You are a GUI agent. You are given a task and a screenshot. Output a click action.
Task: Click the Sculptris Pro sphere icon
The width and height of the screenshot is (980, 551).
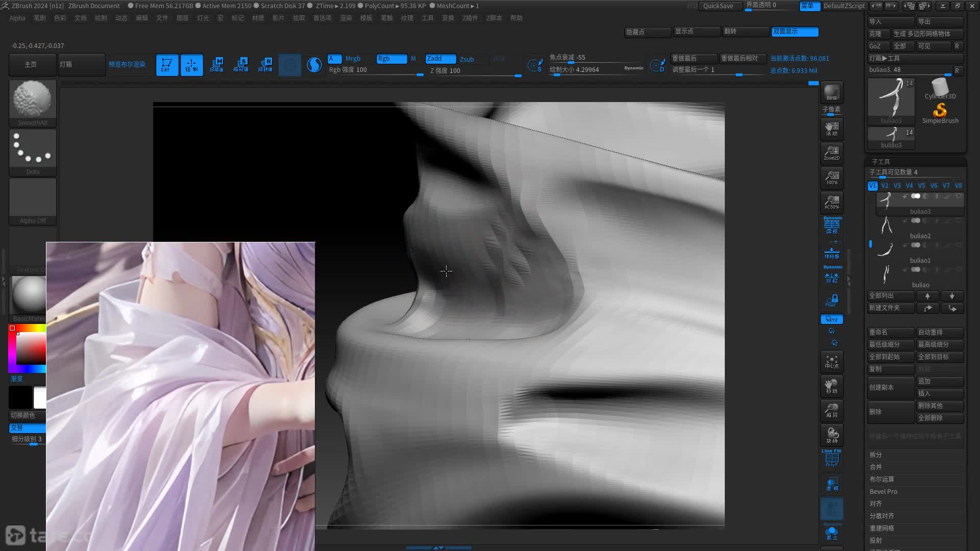click(x=314, y=65)
